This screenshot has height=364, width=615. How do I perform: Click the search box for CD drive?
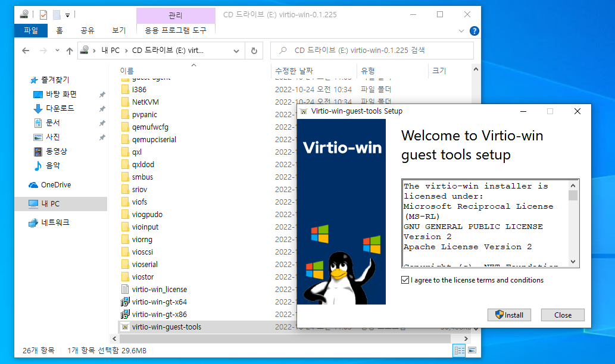[372, 51]
